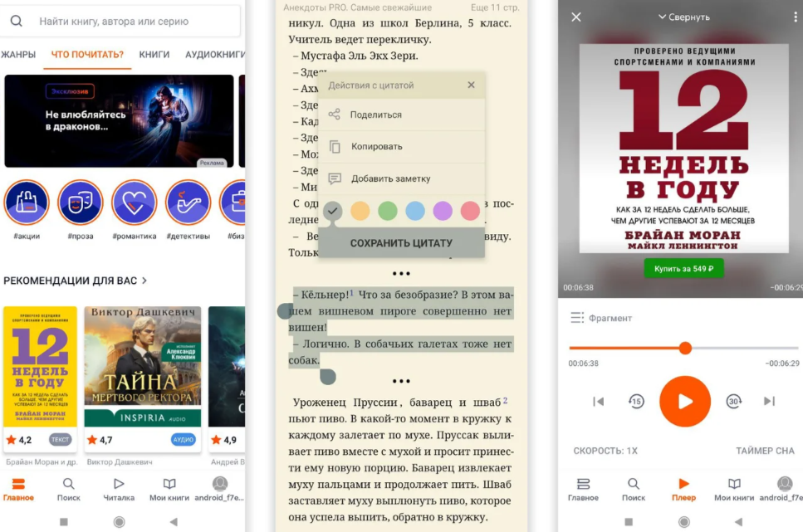Click СОХРАНИТЬ ЦИТАТУ button
Screen dimensions: 803x532
point(402,242)
